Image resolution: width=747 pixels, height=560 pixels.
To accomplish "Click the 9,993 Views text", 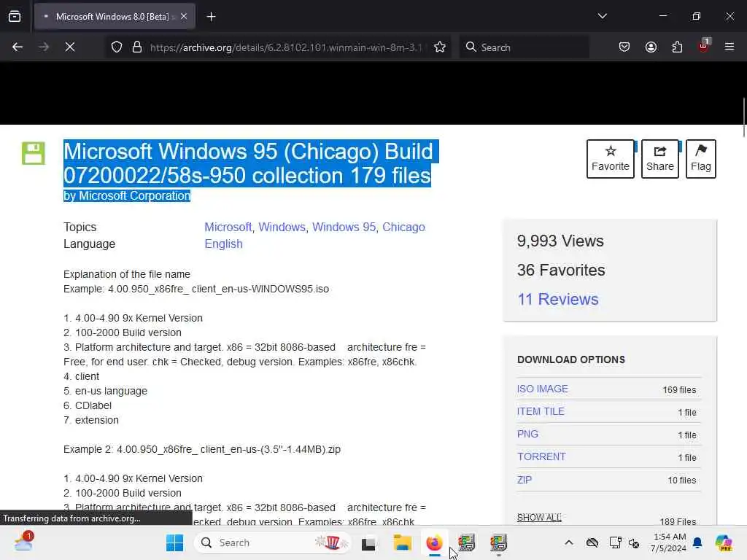I will coord(560,241).
